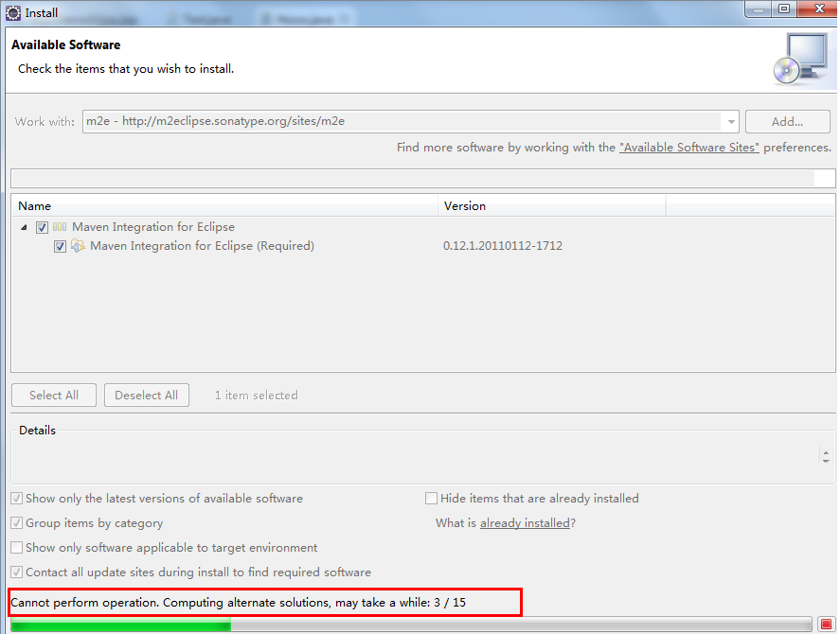This screenshot has height=634, width=840.
Task: Enable Show only software applicable to target environment
Action: pos(17,548)
